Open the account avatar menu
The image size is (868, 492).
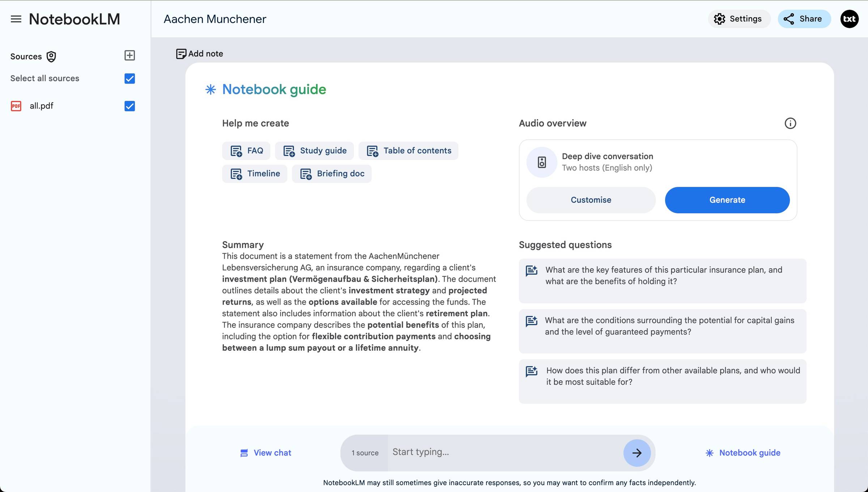pyautogui.click(x=849, y=19)
